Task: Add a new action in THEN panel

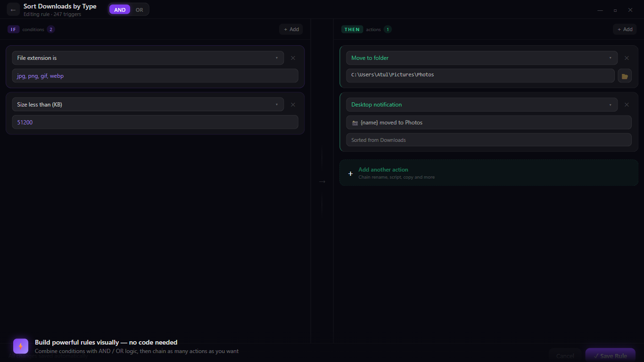Action: (625, 29)
